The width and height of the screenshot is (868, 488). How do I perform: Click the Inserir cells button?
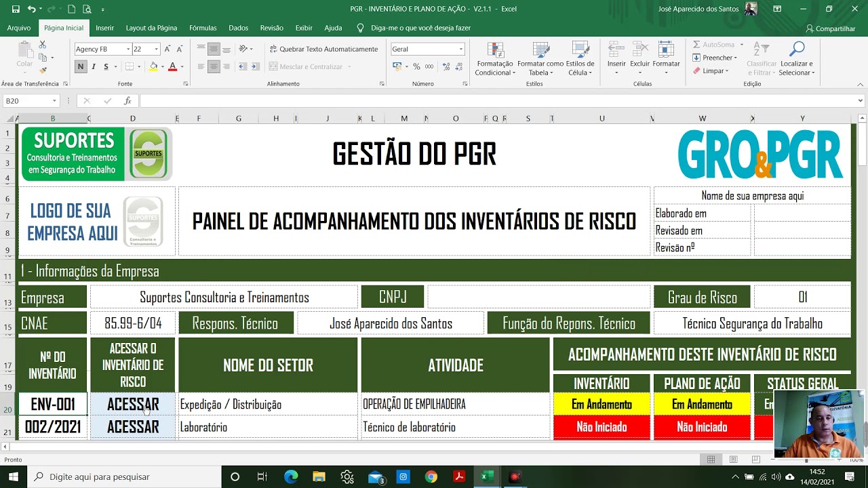(616, 60)
